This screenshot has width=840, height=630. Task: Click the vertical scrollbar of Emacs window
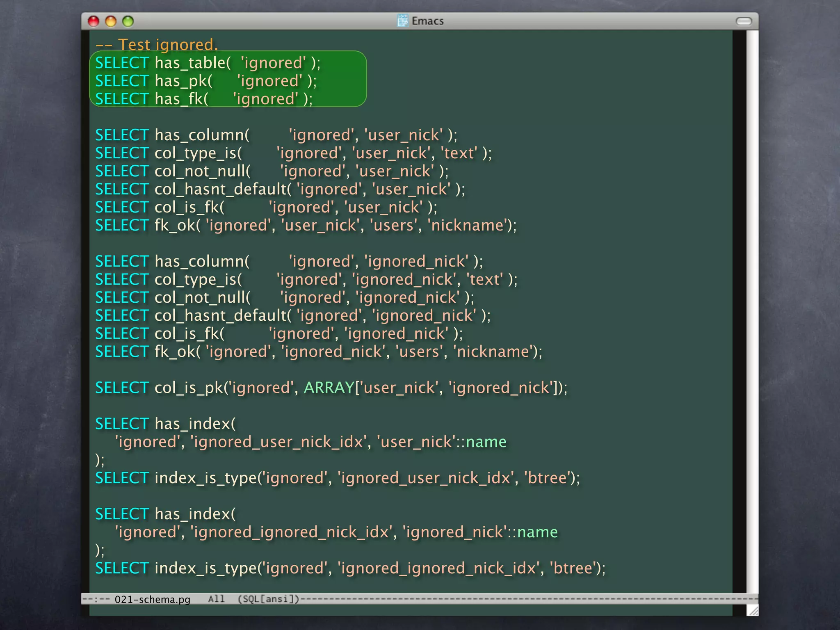[x=752, y=312]
